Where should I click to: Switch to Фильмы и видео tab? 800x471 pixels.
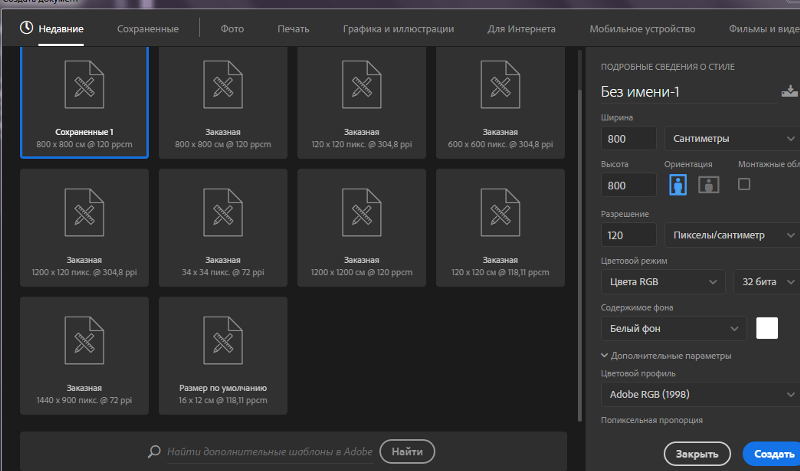click(x=764, y=29)
